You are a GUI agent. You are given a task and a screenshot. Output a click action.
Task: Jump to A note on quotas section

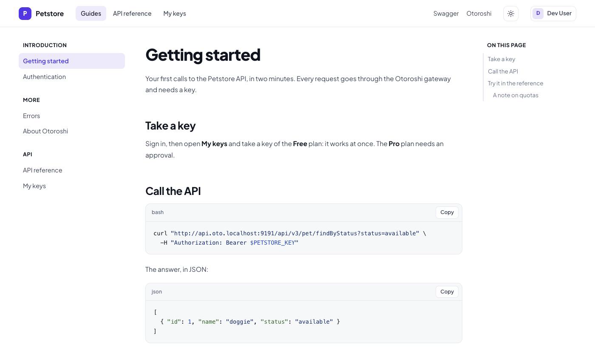pyautogui.click(x=516, y=95)
